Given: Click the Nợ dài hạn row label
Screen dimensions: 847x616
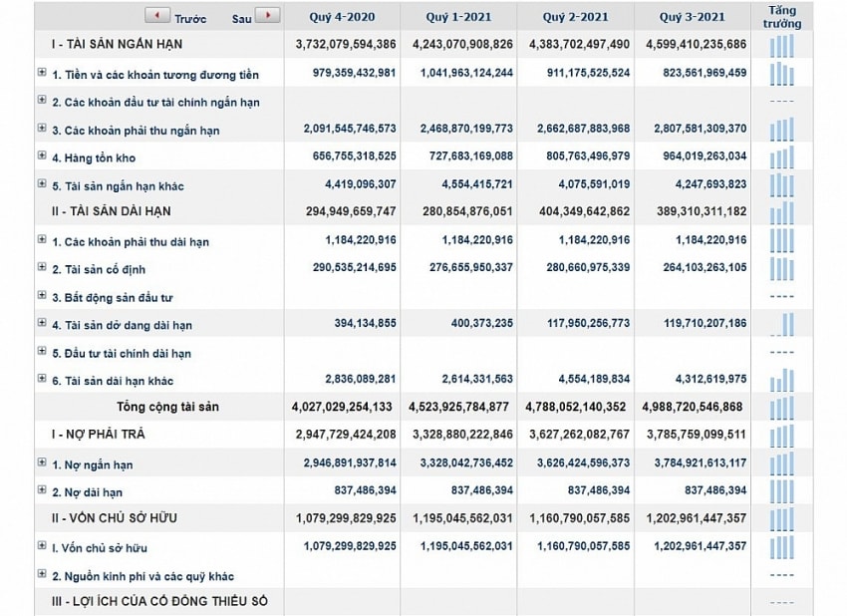Looking at the screenshot, I should coord(87,492).
